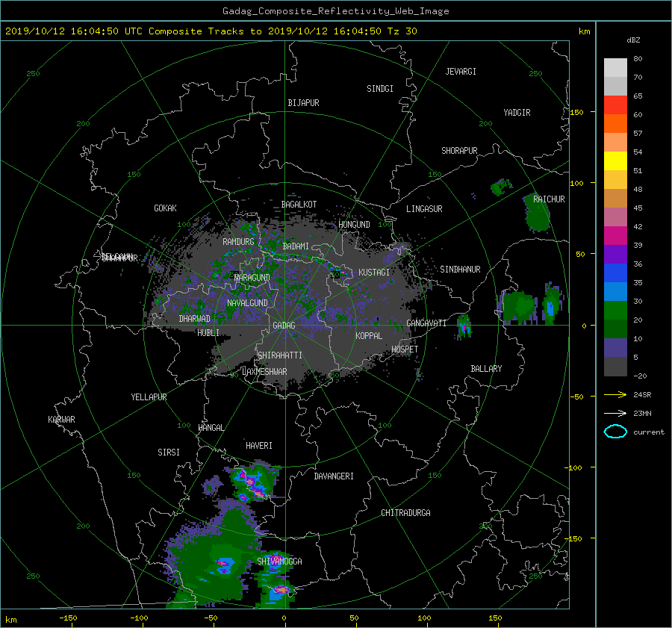The height and width of the screenshot is (628, 672).
Task: Click the LINGASUR city label
Action: tap(424, 209)
